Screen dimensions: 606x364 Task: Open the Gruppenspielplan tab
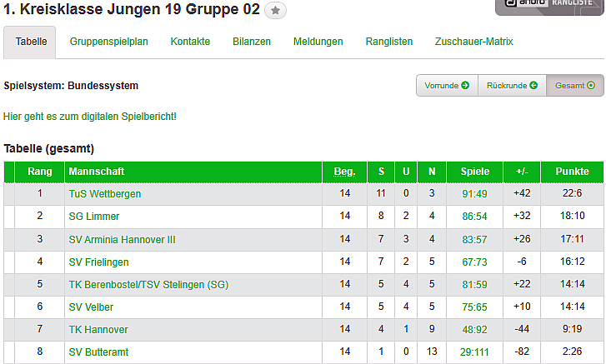(x=109, y=42)
